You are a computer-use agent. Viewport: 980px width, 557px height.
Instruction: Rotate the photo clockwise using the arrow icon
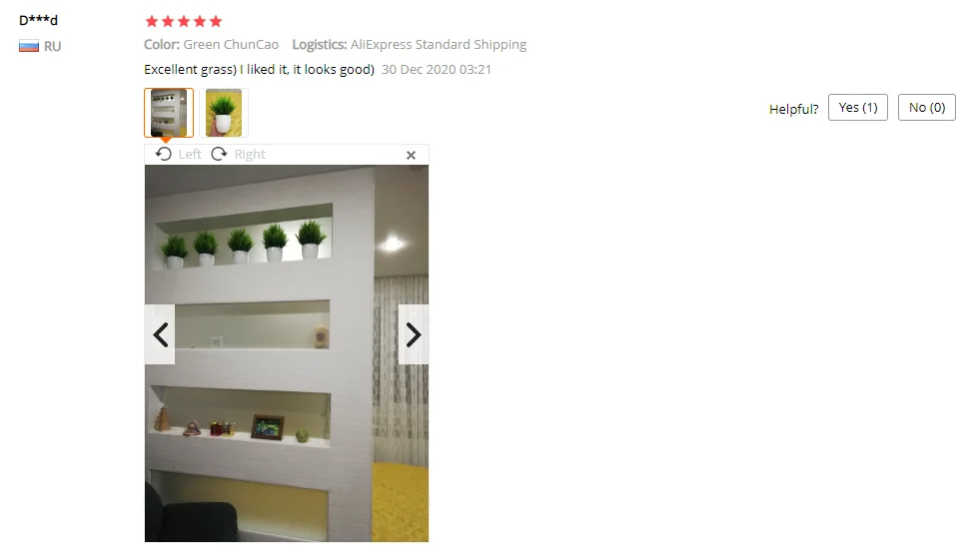coord(219,154)
